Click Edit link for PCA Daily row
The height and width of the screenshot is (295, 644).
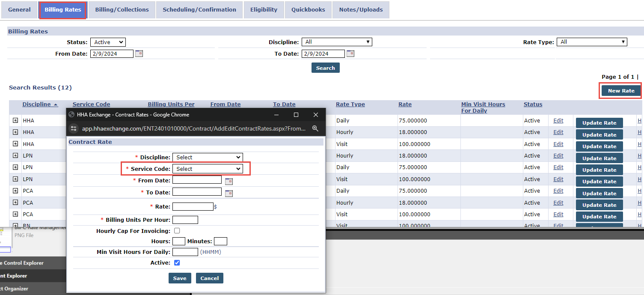click(x=558, y=191)
